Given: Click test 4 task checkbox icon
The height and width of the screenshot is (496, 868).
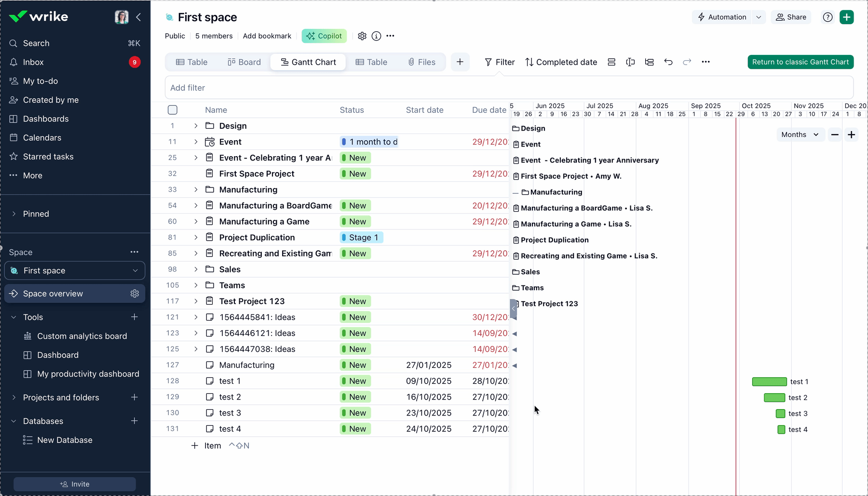Looking at the screenshot, I should click(210, 429).
